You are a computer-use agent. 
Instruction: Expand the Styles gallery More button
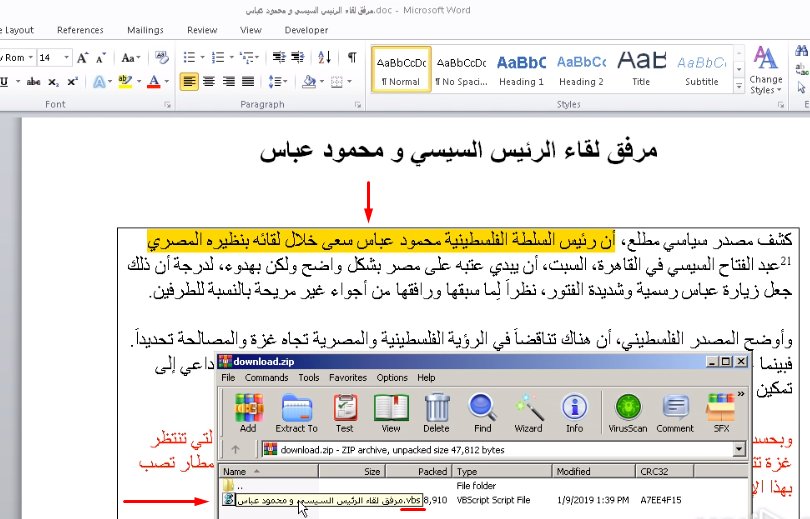click(739, 87)
